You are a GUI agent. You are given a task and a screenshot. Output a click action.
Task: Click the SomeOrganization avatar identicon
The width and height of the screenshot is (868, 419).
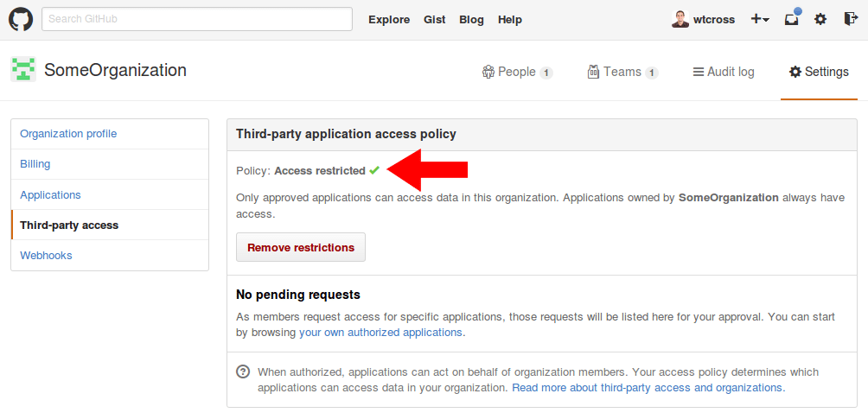click(23, 70)
